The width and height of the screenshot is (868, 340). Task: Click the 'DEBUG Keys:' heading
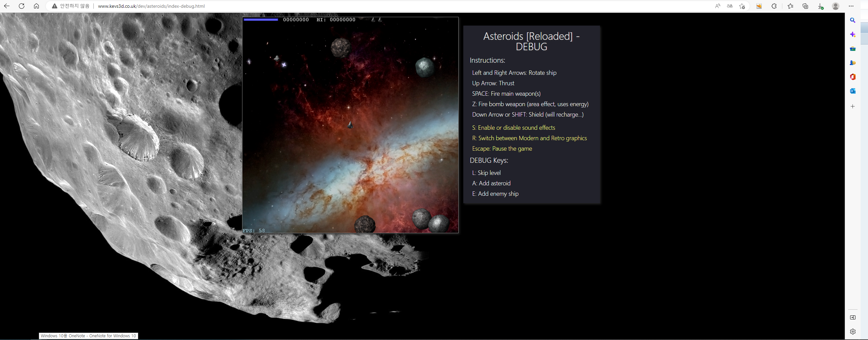pyautogui.click(x=489, y=160)
